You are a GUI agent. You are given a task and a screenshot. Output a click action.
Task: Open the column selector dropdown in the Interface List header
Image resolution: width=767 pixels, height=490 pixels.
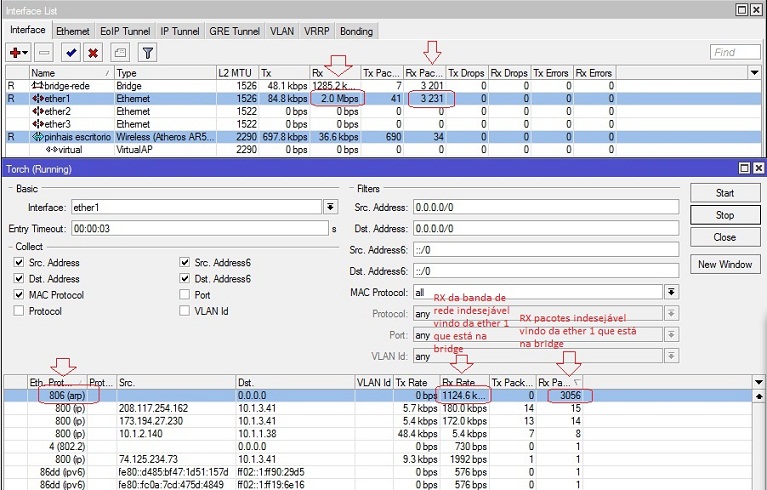[x=754, y=73]
